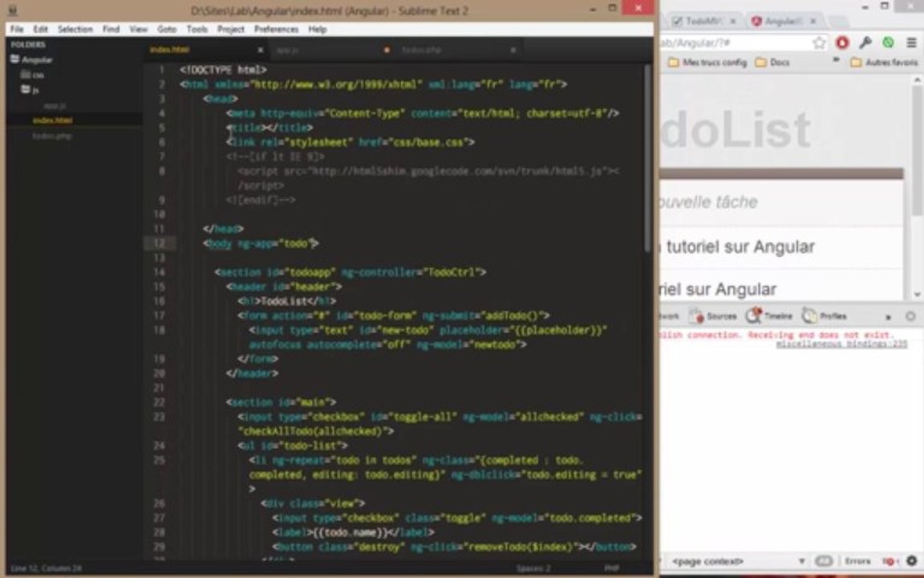
Task: Click the section id="main" code line
Action: pos(281,402)
